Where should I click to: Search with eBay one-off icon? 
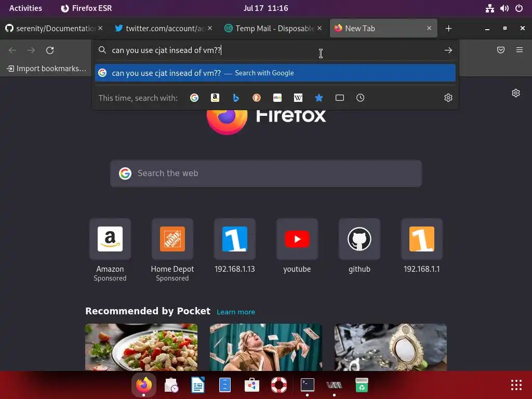[x=277, y=98]
